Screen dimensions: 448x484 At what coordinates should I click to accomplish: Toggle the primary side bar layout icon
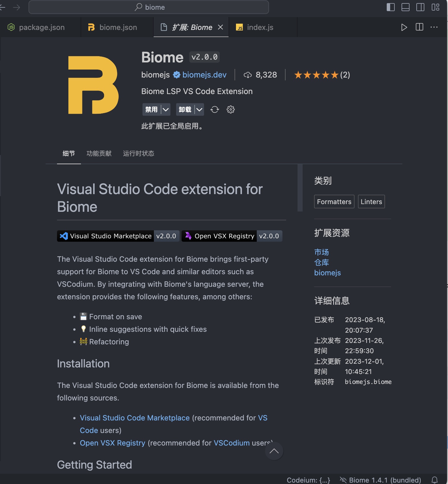pos(390,7)
